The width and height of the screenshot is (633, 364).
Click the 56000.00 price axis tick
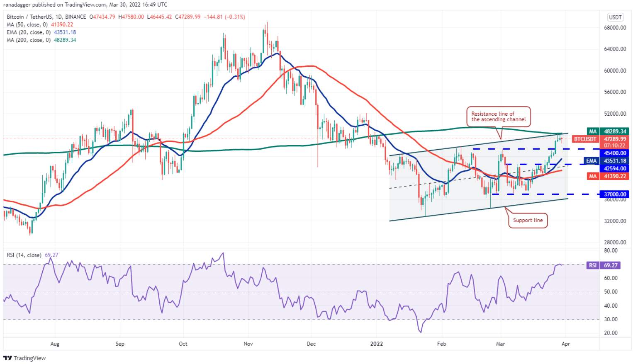pos(615,92)
